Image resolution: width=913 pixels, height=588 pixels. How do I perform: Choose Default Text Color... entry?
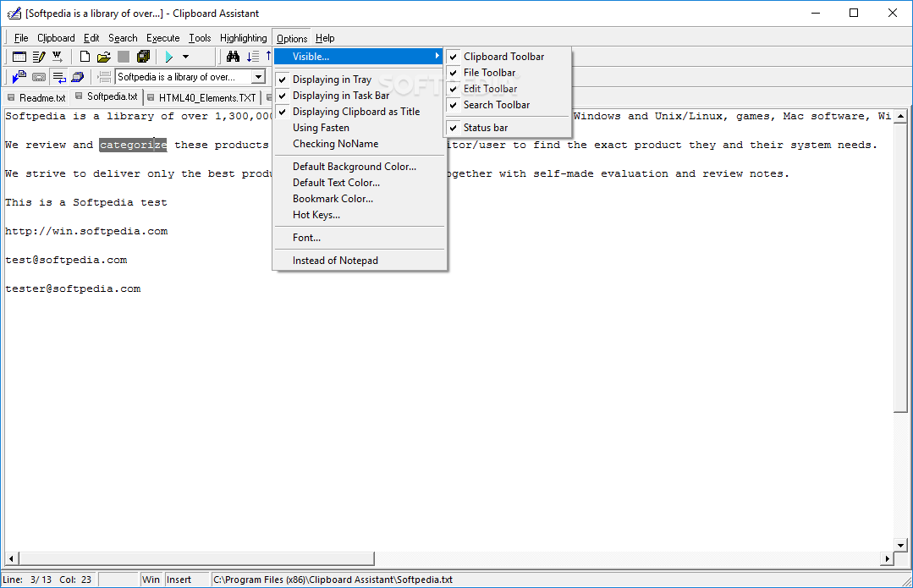click(x=360, y=183)
